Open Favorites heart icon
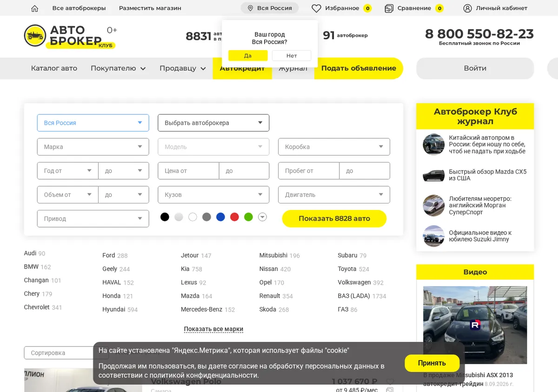The height and width of the screenshot is (392, 558). (x=316, y=8)
